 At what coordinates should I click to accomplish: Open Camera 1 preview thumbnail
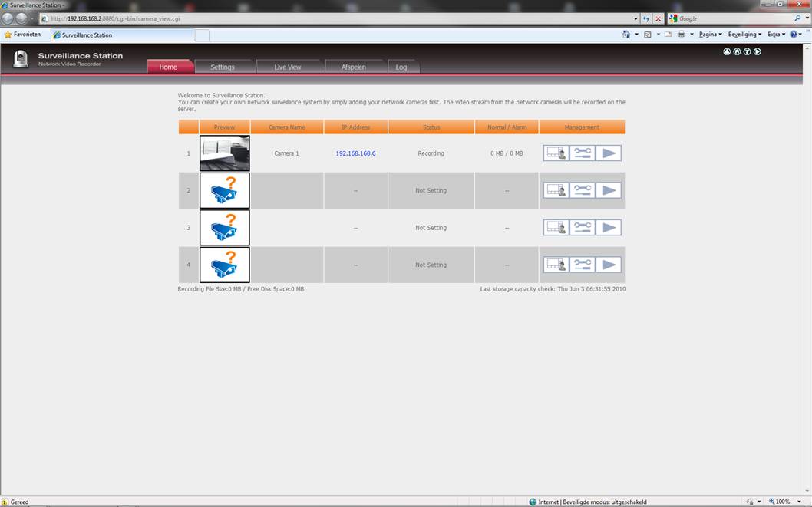pos(225,153)
